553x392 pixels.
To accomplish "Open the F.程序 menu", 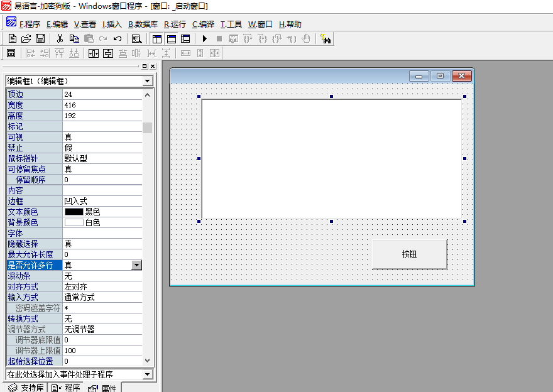I will [30, 24].
